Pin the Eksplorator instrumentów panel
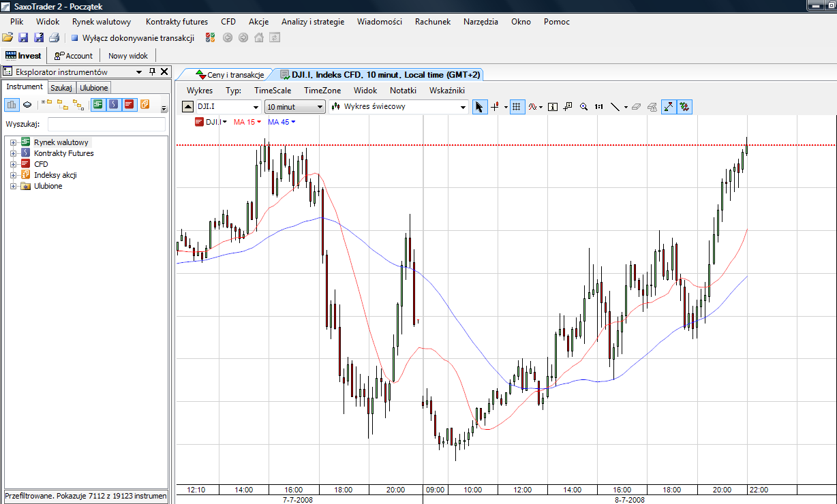Screen dimensions: 837x504 pyautogui.click(x=152, y=72)
